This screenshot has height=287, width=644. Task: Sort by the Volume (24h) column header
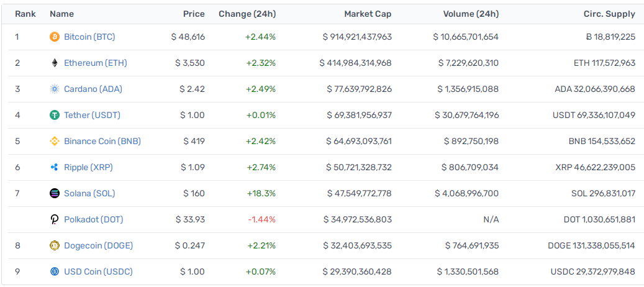(471, 14)
